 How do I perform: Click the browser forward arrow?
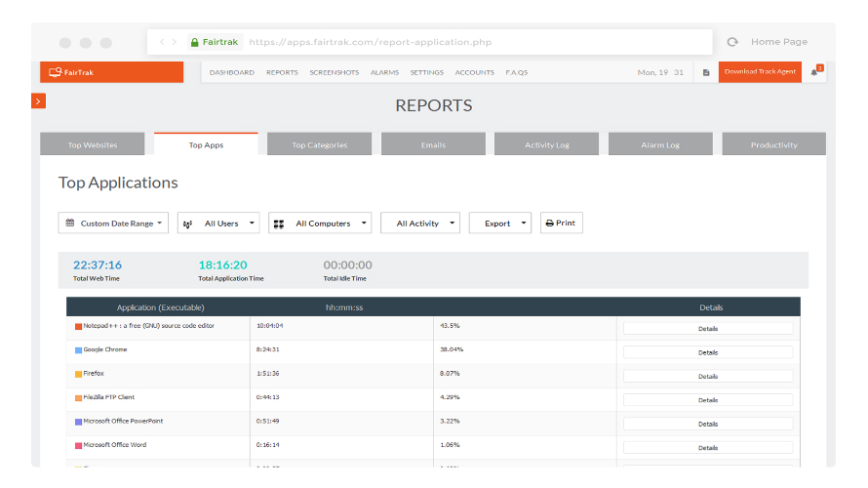pos(175,42)
